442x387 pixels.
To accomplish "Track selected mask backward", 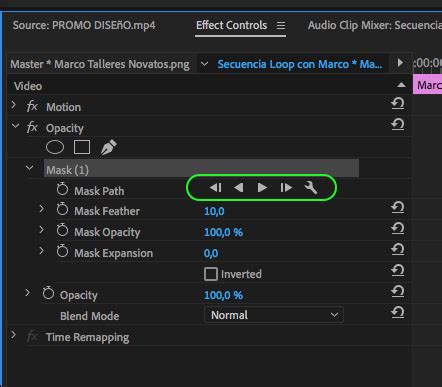I will [239, 188].
